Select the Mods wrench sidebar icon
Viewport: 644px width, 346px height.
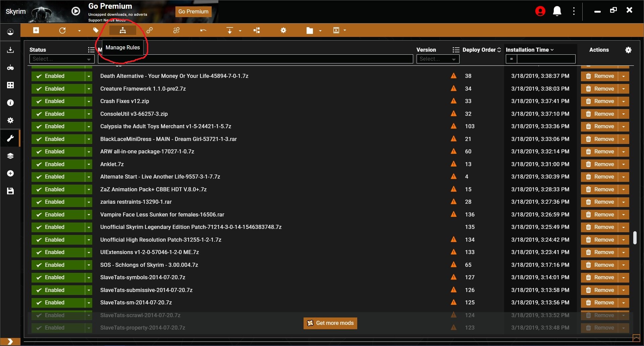coord(10,138)
